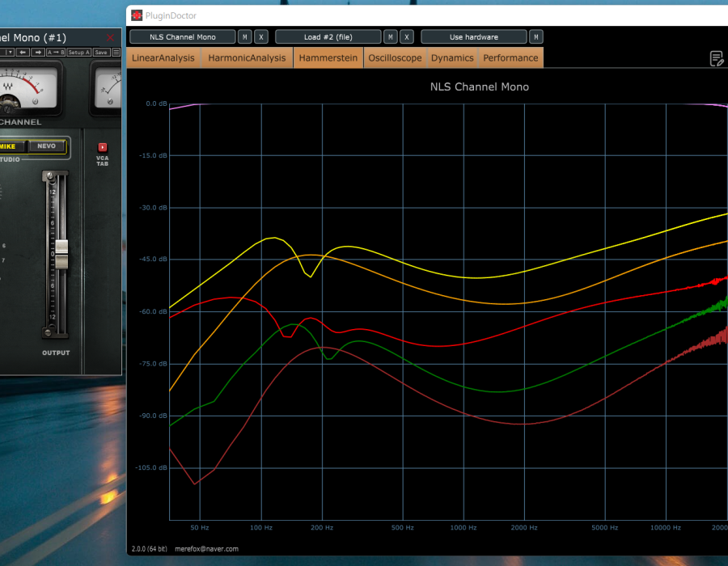Close the NLS Channel Mono plugin window
Screen dimensions: 728x566
click(110, 37)
